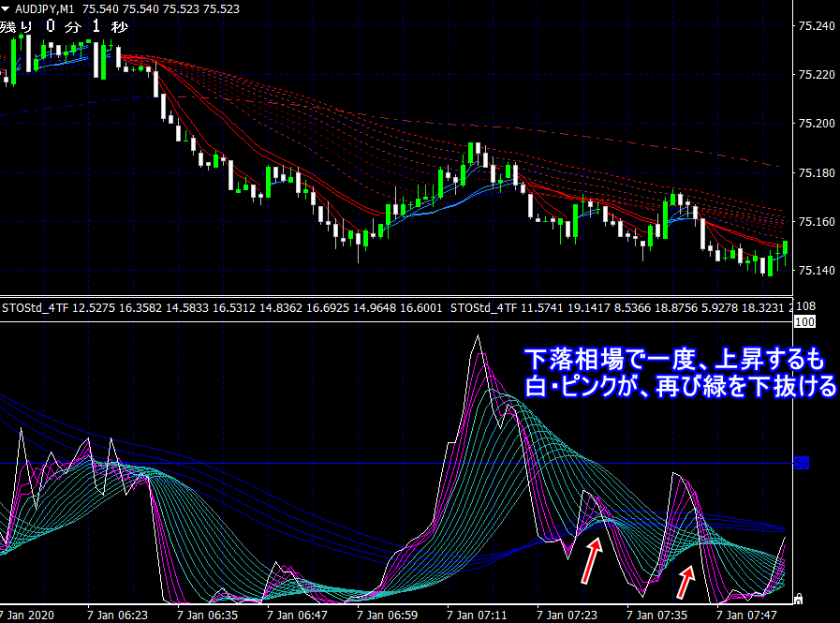Viewport: 840px width, 623px height.
Task: Click the 75.160 price label
Action: (817, 221)
